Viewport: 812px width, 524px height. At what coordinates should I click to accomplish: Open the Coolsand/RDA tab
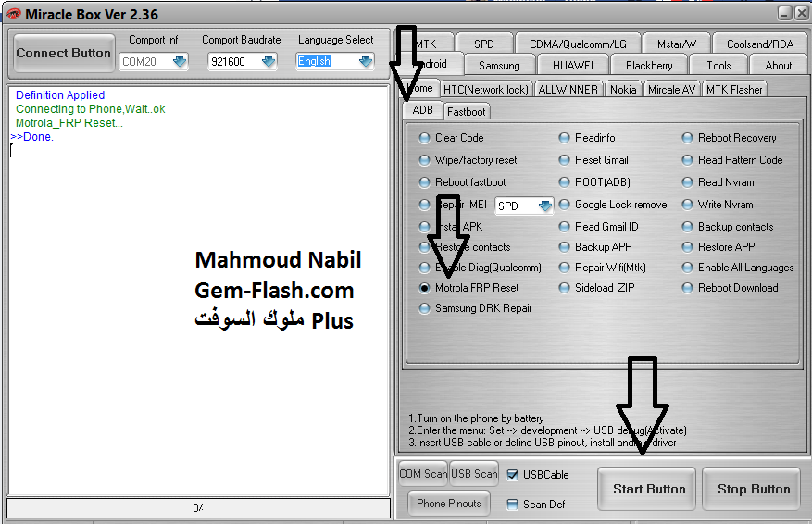tap(760, 44)
